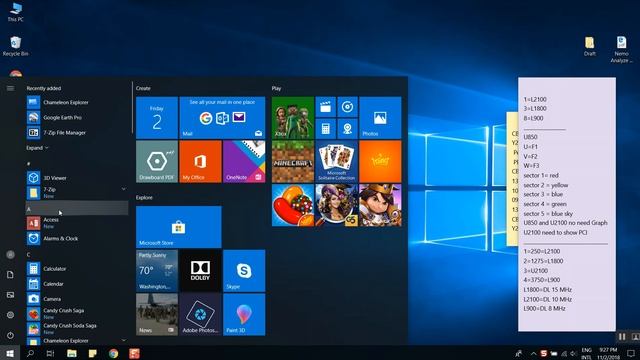Open Skype tile

[244, 271]
